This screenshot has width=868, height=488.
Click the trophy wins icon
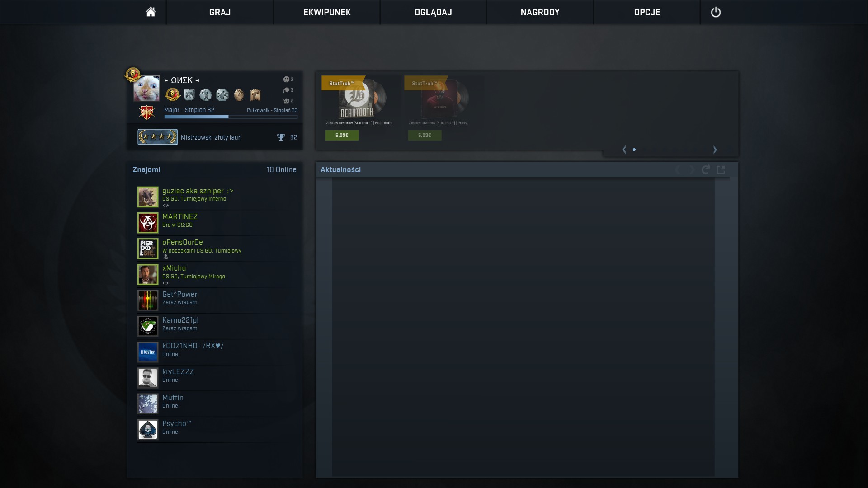(x=281, y=137)
